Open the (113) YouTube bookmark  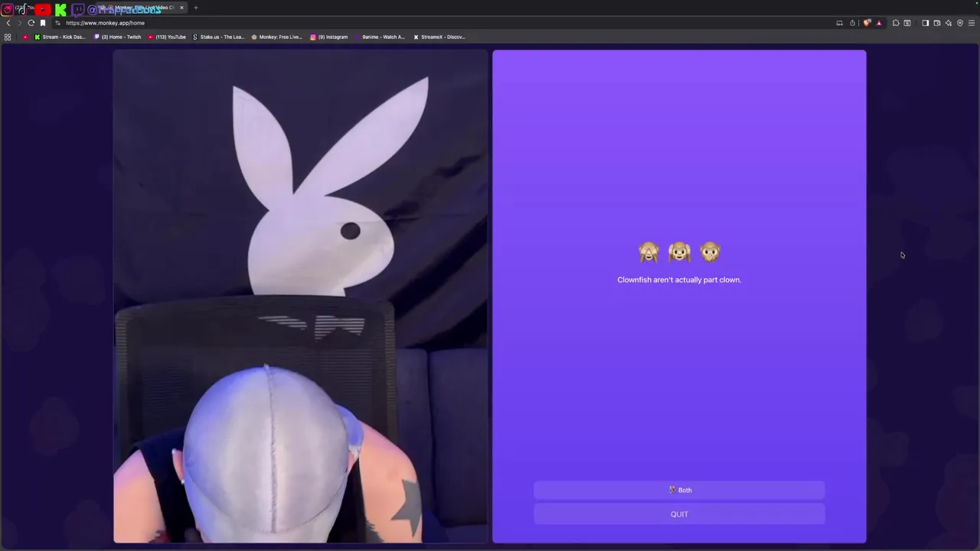pos(167,37)
